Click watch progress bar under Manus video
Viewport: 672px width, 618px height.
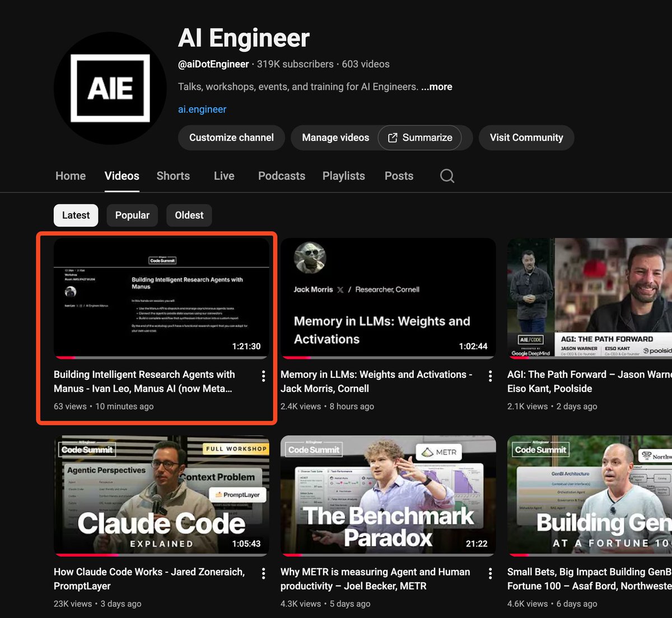[x=161, y=358]
